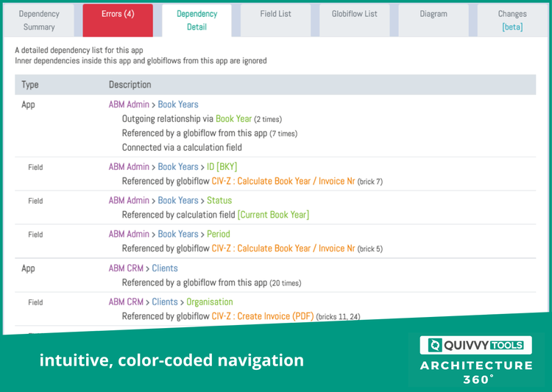Open the Status field link

(219, 201)
